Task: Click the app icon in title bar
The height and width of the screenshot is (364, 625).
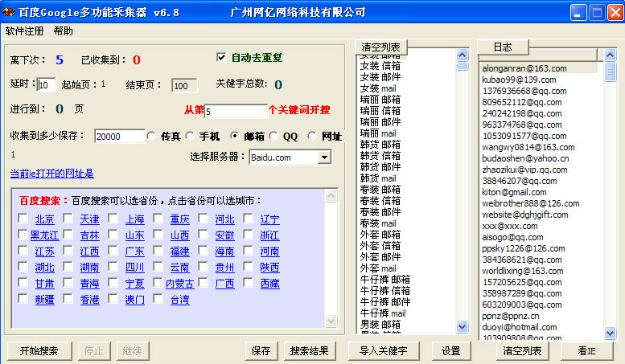Action: point(8,12)
